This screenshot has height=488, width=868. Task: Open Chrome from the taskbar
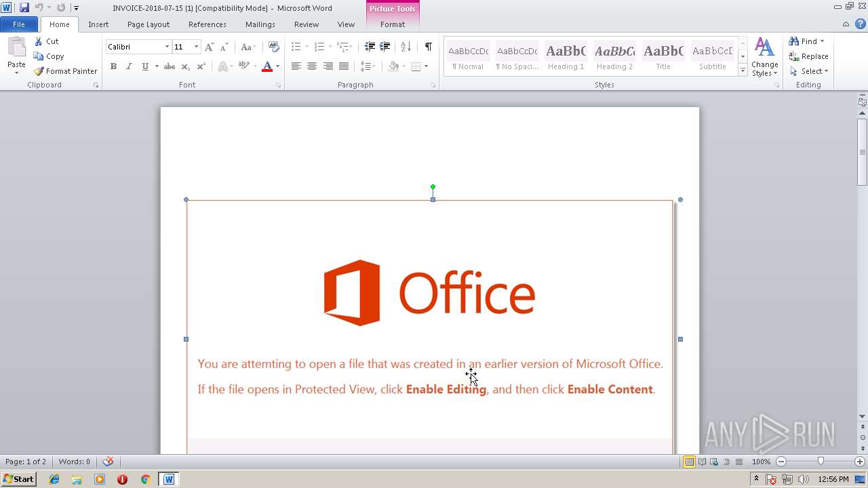tap(144, 479)
